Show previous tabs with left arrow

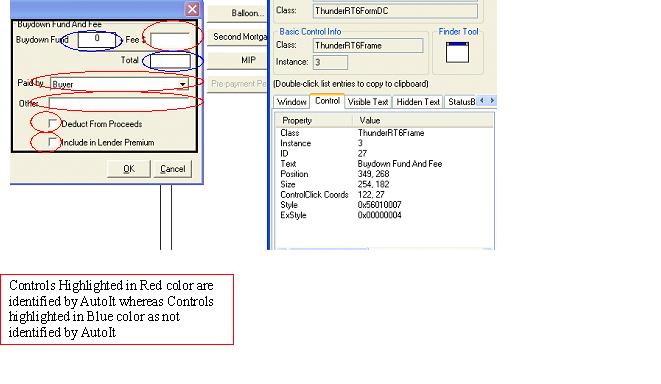(482, 100)
